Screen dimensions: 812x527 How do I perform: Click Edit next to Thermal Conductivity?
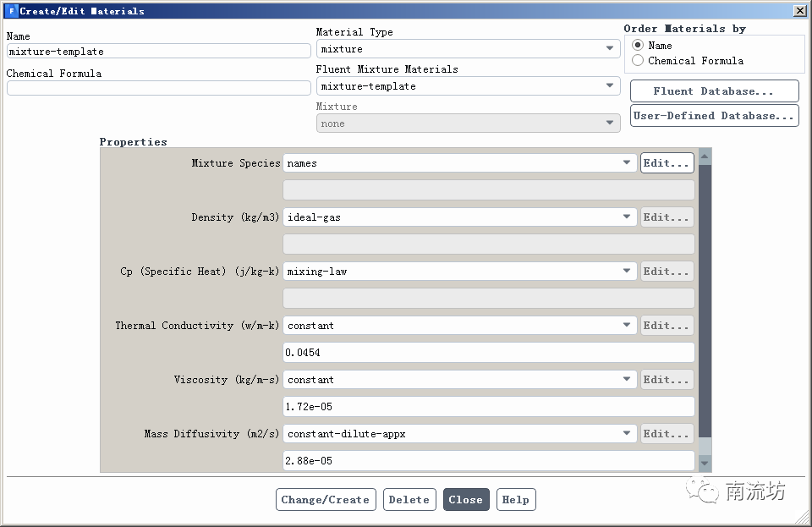pyautogui.click(x=667, y=325)
